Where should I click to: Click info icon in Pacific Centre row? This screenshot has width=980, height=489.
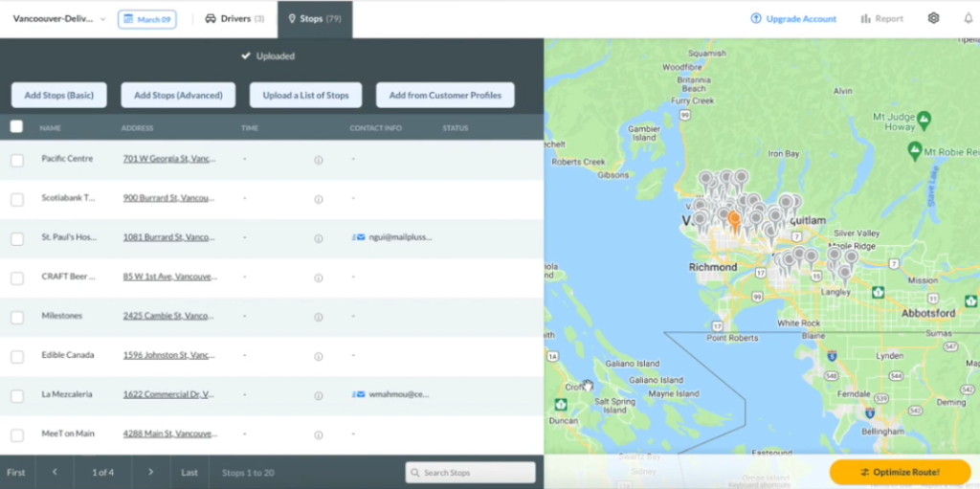click(x=318, y=160)
